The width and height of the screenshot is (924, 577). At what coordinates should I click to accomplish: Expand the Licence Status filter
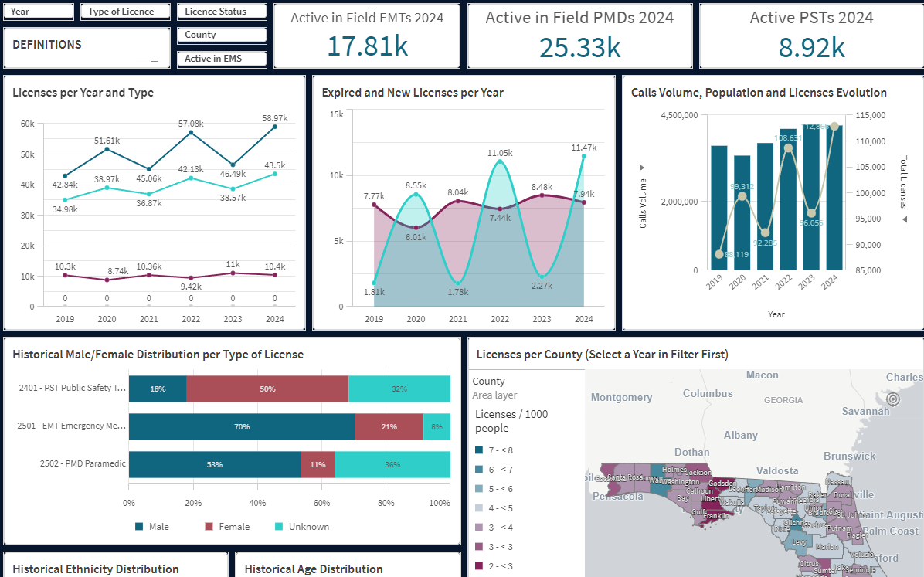(x=221, y=12)
